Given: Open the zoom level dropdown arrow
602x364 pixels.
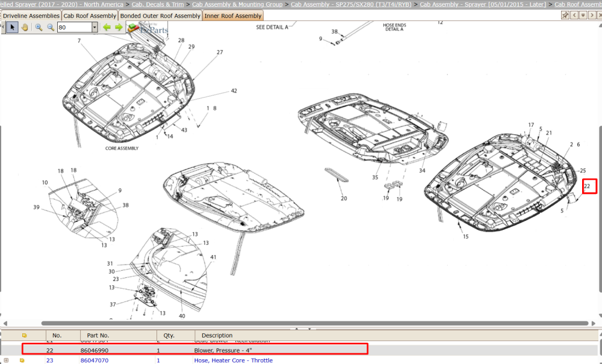Looking at the screenshot, I should click(x=95, y=27).
